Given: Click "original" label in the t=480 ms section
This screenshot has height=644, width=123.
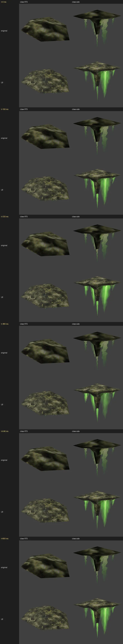Looking at the screenshot, I should click(4, 353).
